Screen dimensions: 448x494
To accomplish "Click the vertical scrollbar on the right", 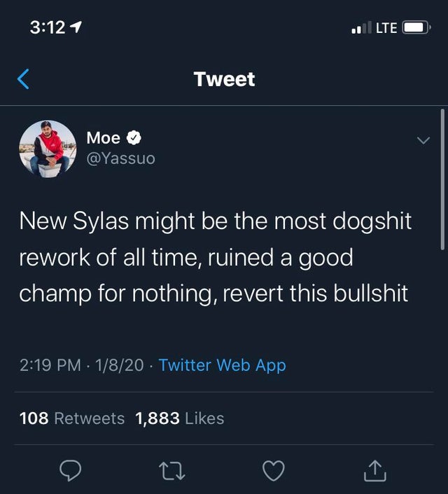I will 442,179.
